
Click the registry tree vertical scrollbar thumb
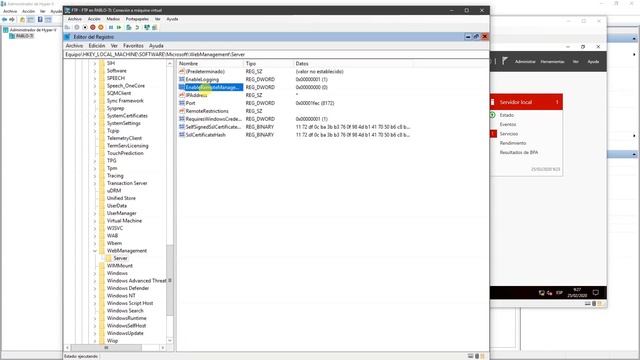click(x=170, y=280)
